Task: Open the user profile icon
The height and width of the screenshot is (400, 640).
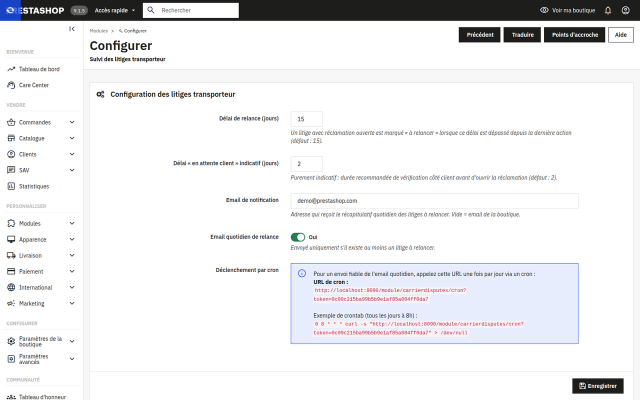Action: tap(625, 10)
